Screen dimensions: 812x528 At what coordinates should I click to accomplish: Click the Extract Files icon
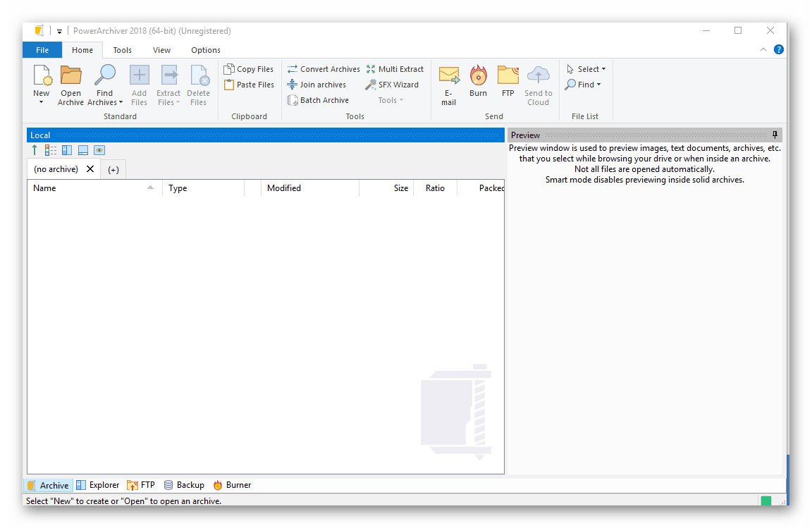click(169, 75)
